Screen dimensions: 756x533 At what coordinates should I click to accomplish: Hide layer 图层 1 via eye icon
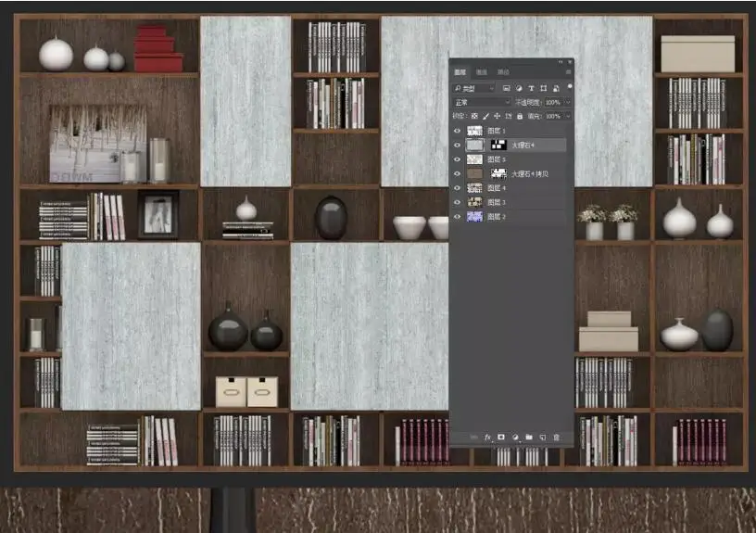(457, 131)
